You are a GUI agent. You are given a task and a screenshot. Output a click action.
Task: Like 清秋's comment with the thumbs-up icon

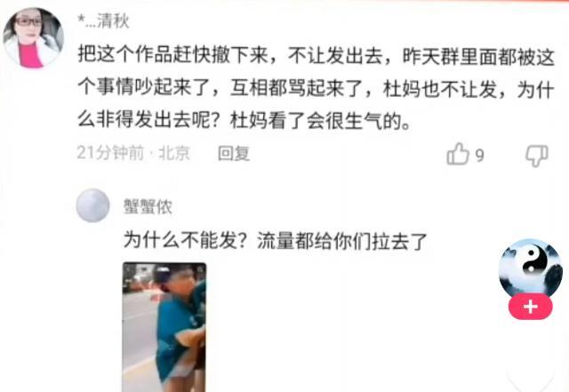[458, 154]
